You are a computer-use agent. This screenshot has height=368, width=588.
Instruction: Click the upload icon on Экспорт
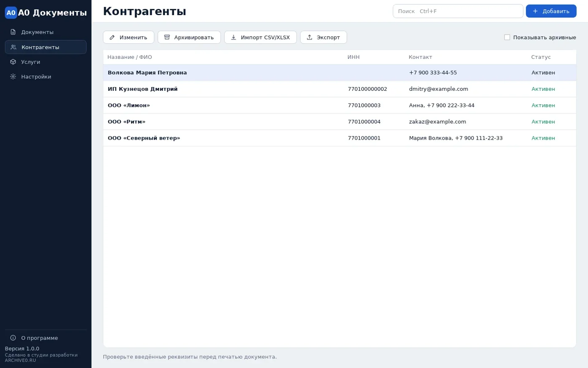[x=310, y=37]
